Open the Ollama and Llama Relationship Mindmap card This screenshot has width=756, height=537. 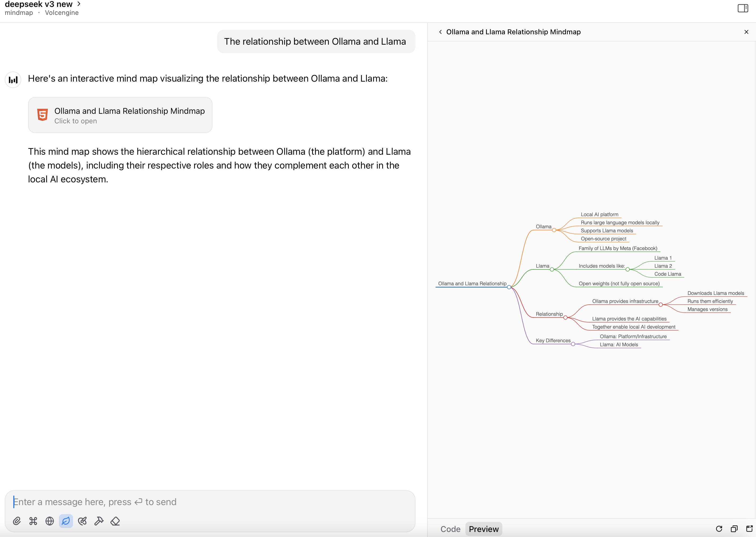pyautogui.click(x=120, y=115)
